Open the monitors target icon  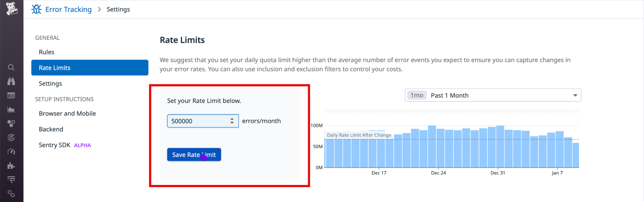coord(11,138)
